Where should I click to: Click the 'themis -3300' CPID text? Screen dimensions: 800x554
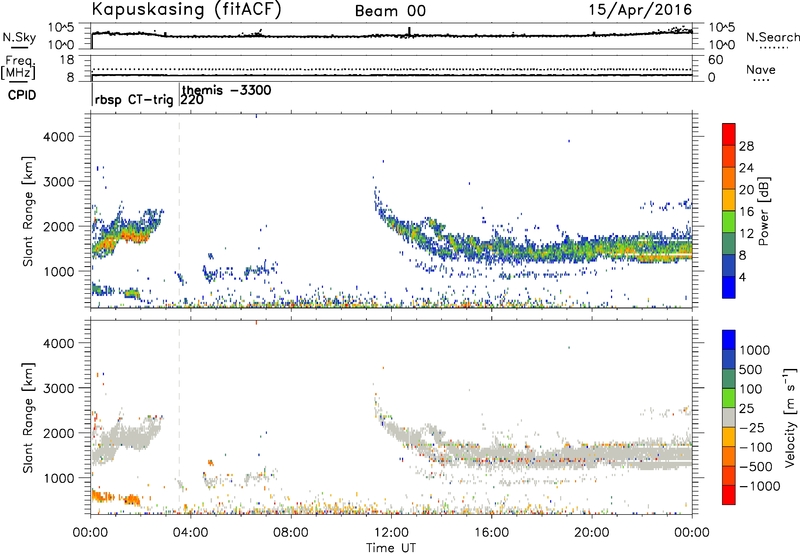227,90
